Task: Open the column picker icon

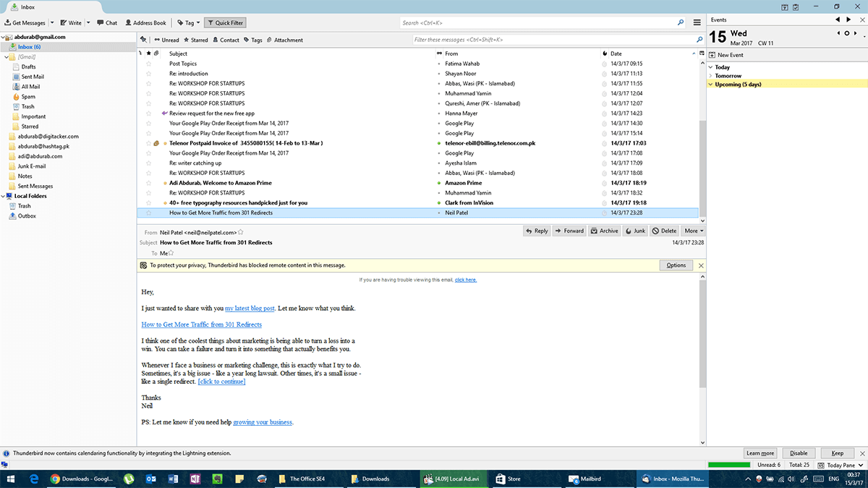Action: [700, 53]
